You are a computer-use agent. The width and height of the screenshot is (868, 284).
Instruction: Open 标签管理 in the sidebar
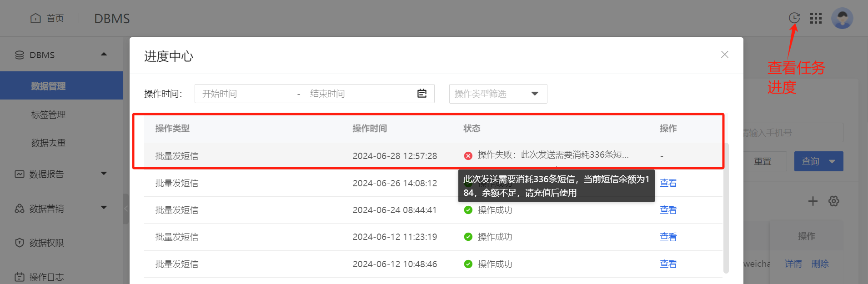click(x=49, y=115)
